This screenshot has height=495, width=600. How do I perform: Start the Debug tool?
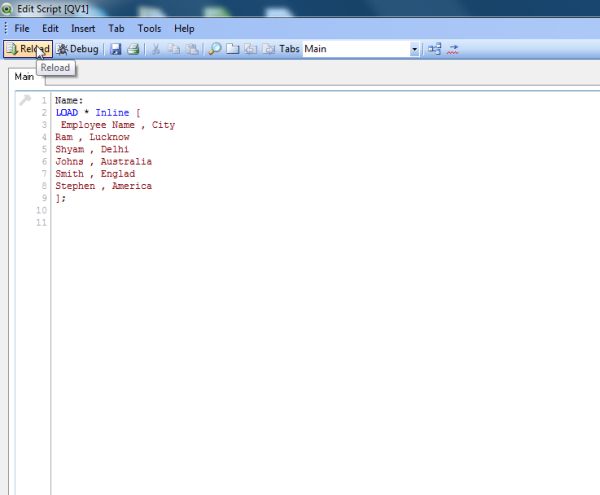pos(78,49)
